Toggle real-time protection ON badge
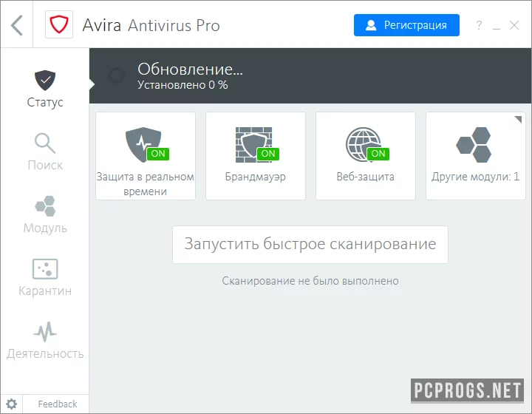The image size is (532, 414). (158, 154)
